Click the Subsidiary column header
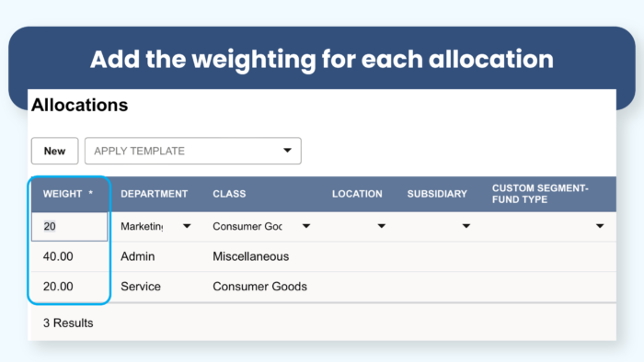This screenshot has height=362, width=644. coord(437,194)
